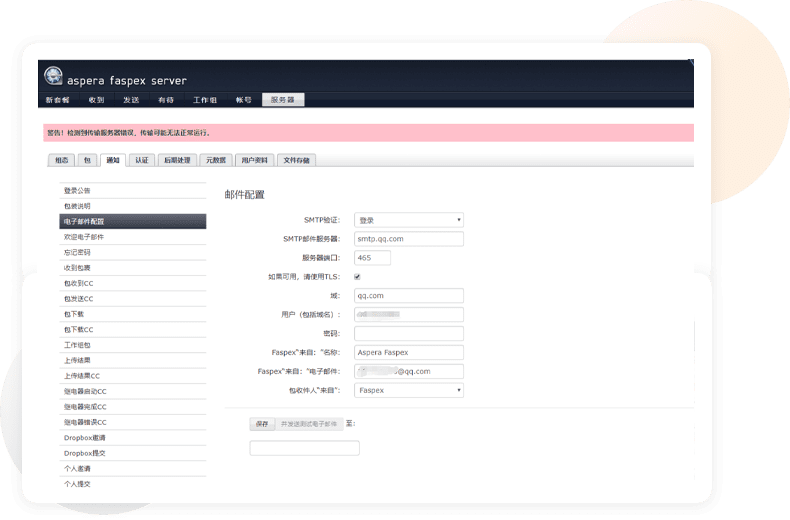
Task: Click the Aspera Faspex logo icon
Action: click(x=54, y=78)
